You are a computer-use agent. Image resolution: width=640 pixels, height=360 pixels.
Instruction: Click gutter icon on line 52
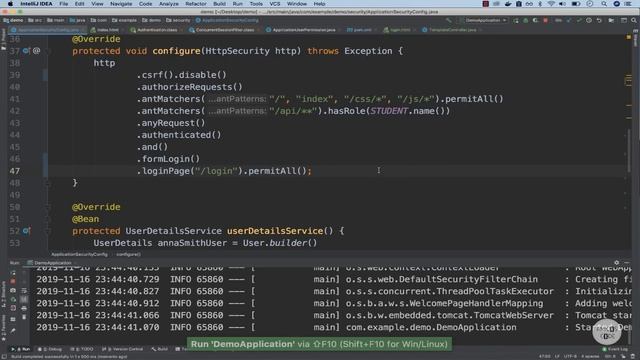[x=26, y=231]
